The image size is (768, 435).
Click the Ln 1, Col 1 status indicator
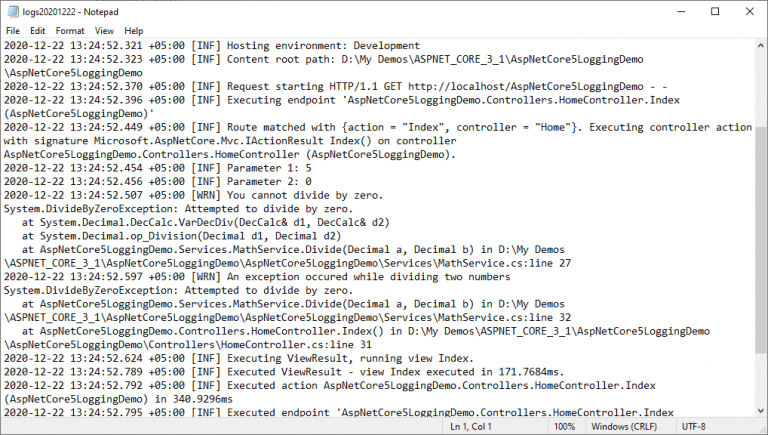coord(471,427)
